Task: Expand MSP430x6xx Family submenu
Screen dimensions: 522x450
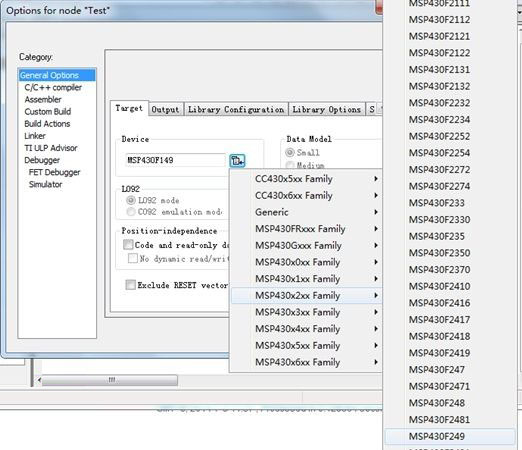Action: (306, 362)
